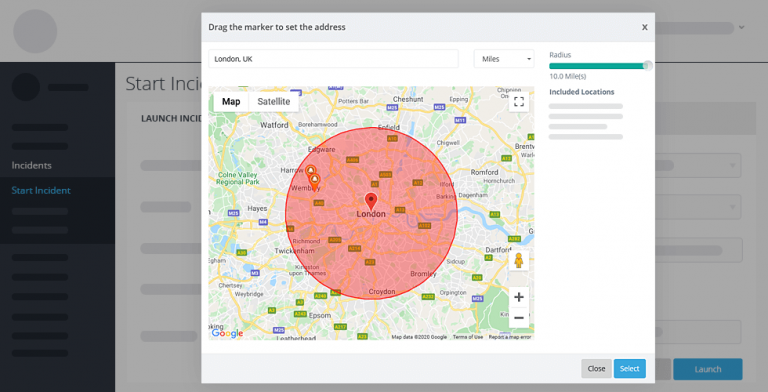Click the Colne Valley Regional Park label

tap(238, 178)
